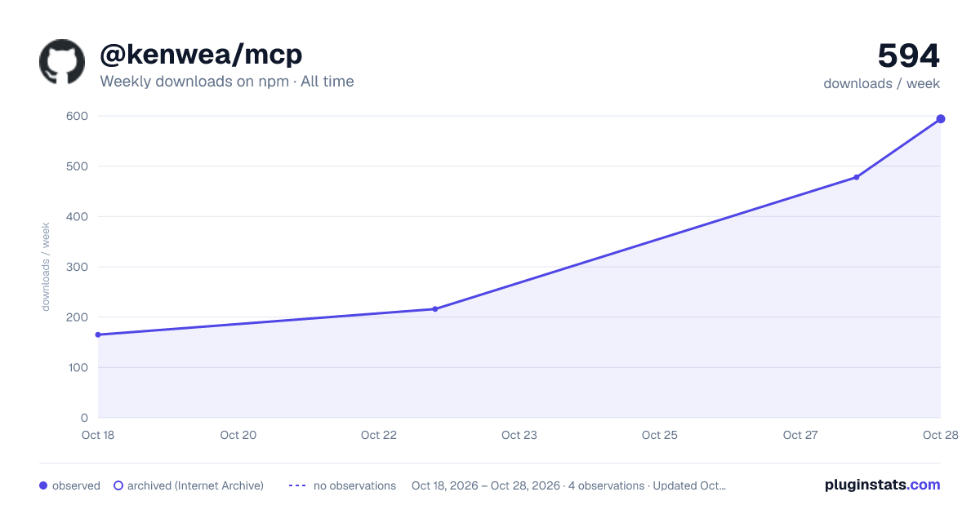Click the archived (Internet Archive) legend circle

click(118, 485)
